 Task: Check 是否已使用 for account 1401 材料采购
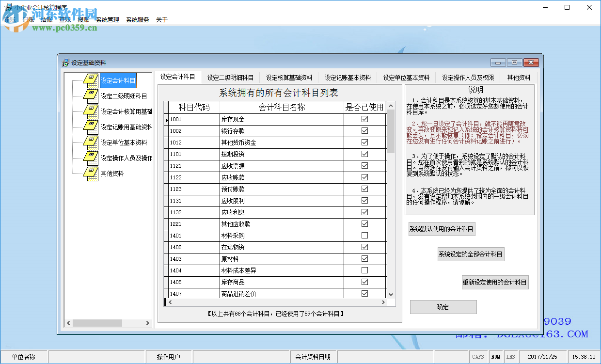point(365,235)
